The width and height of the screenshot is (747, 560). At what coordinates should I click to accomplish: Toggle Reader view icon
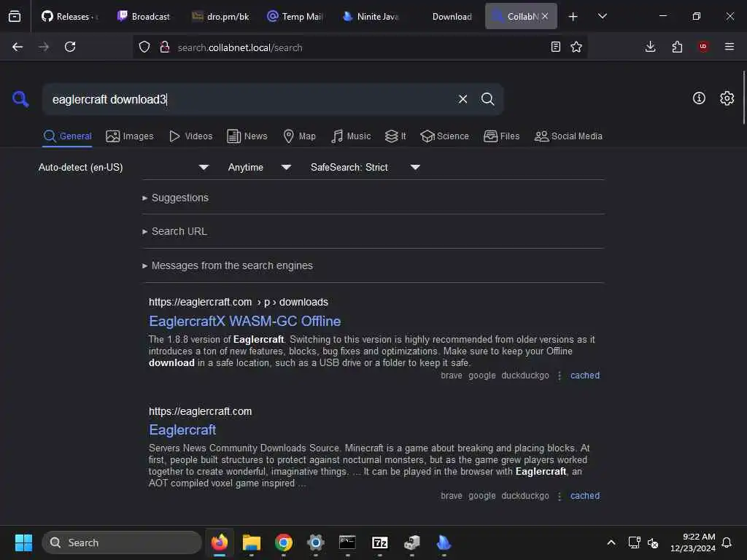(555, 47)
